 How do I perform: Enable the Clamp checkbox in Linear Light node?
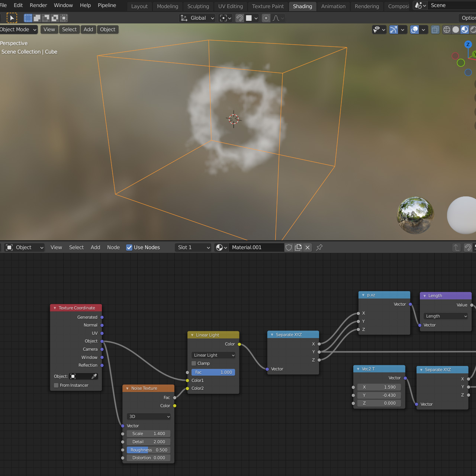pyautogui.click(x=194, y=363)
